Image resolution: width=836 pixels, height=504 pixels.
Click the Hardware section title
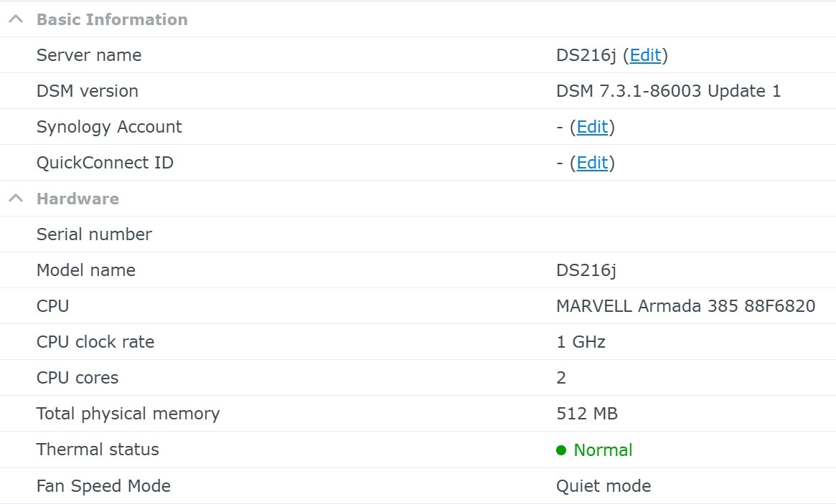point(78,199)
